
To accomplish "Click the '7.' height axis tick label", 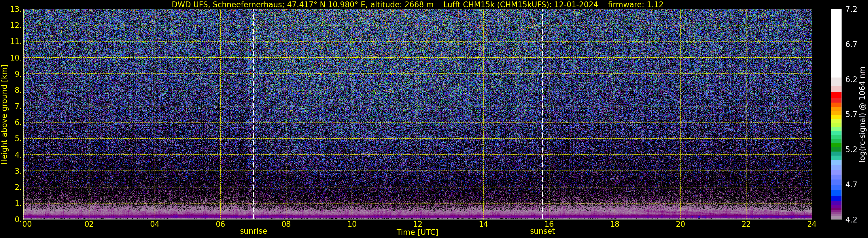I will 18,106.
